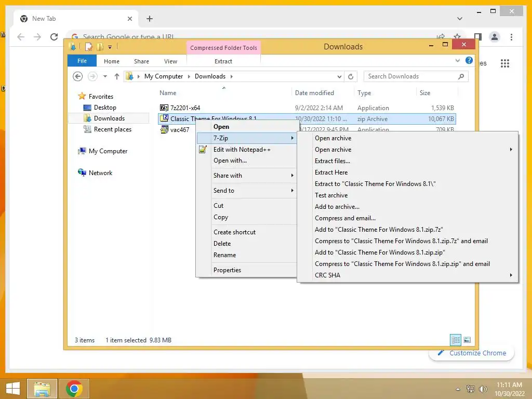The width and height of the screenshot is (532, 399).
Task: Expand second Open archive submenu arrow
Action: [x=511, y=149]
